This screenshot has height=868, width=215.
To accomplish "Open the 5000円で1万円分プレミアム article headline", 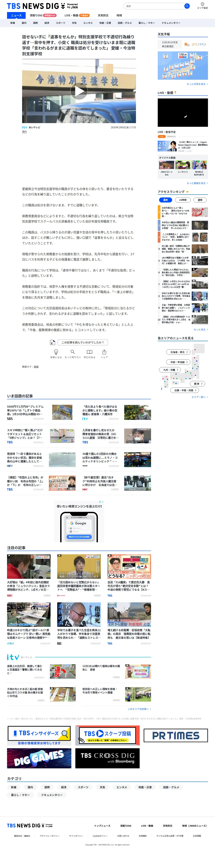I will 25,410.
